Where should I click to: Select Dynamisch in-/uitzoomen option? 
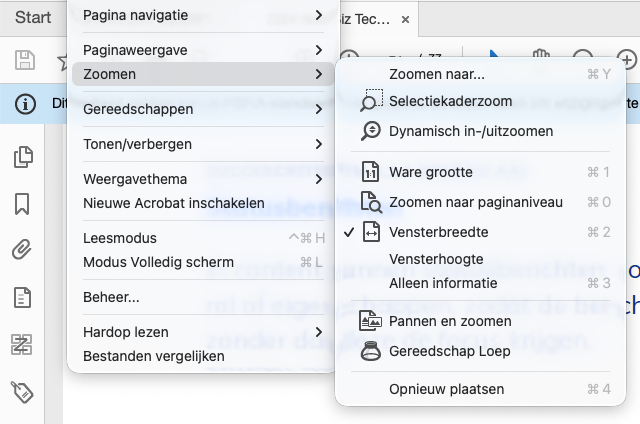pos(480,131)
